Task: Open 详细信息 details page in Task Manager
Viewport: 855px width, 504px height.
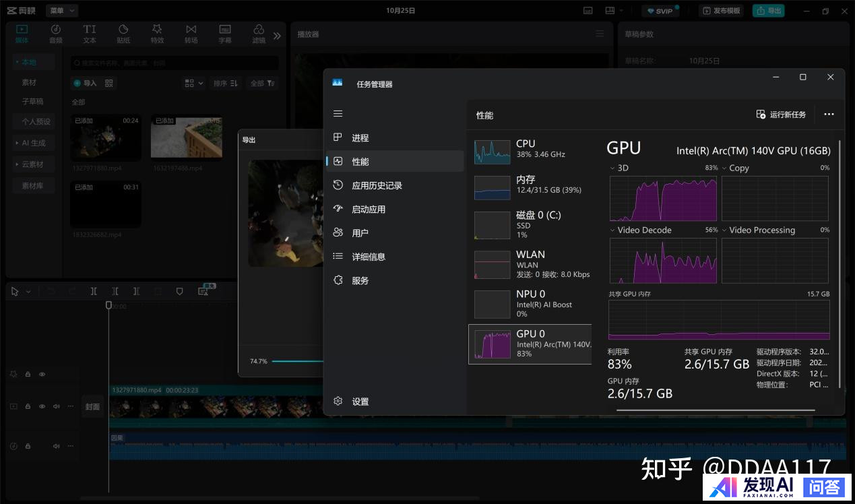Action: pos(395,257)
